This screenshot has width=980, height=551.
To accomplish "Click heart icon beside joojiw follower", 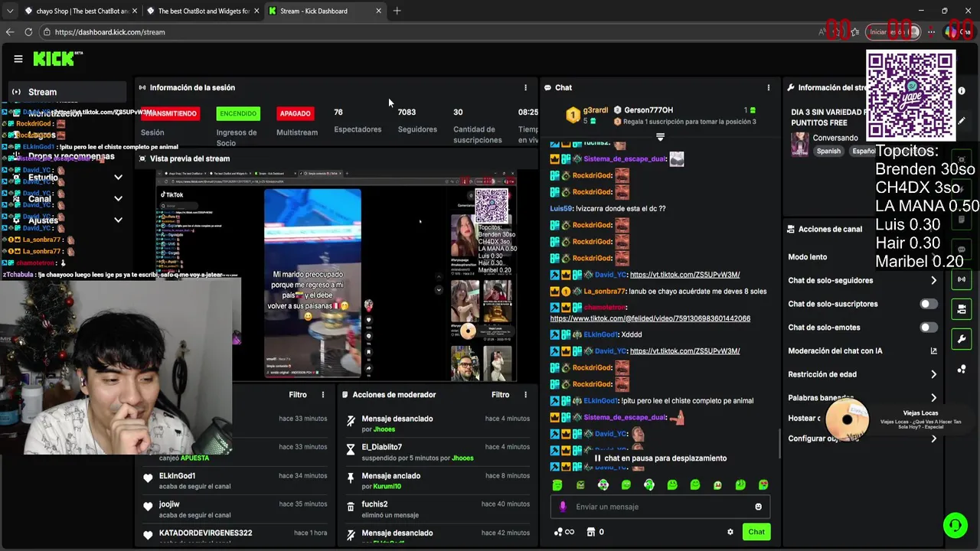I will click(x=148, y=507).
